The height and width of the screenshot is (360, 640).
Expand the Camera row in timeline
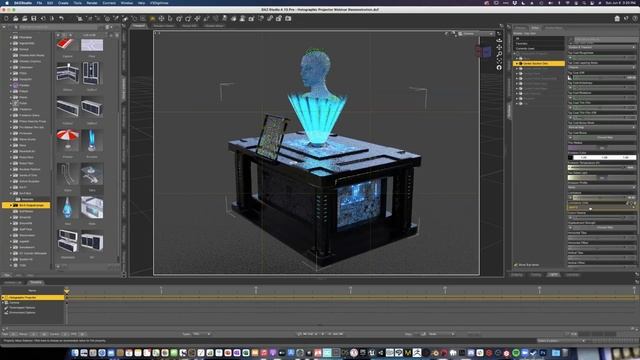click(3, 302)
